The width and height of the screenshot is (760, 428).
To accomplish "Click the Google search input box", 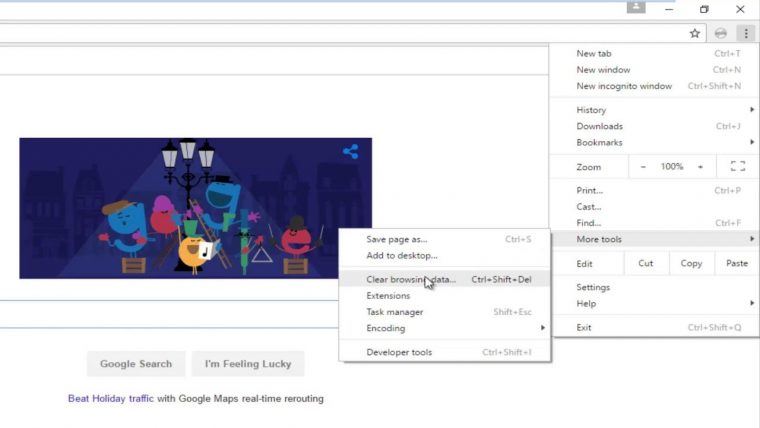I will 169,314.
